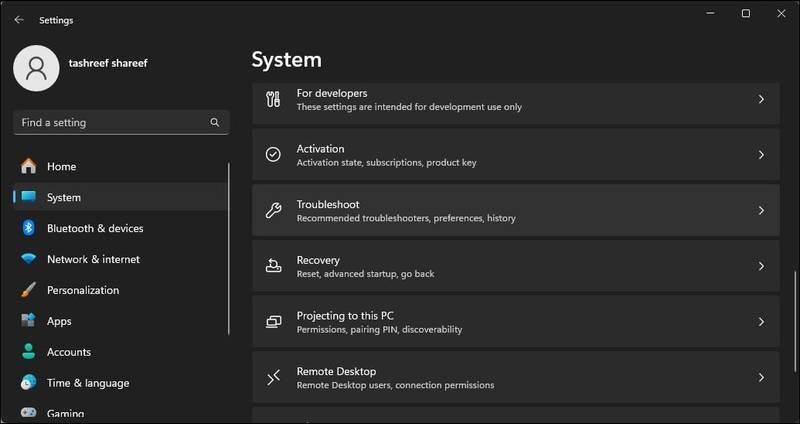Click the Bluetooth & devices icon
The height and width of the screenshot is (424, 800).
[28, 228]
